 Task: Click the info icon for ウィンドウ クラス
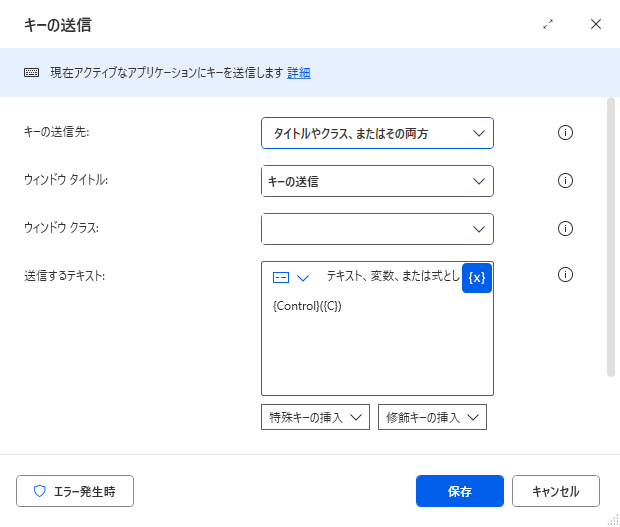[565, 229]
